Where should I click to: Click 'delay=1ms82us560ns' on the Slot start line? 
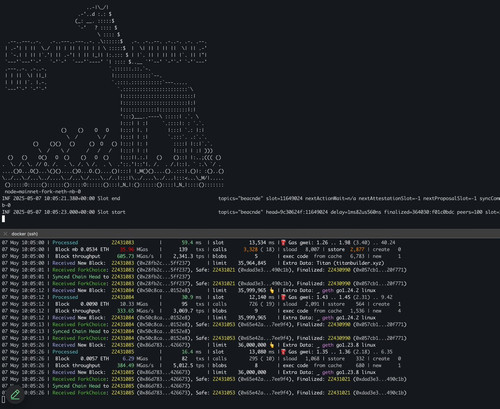tap(355, 212)
